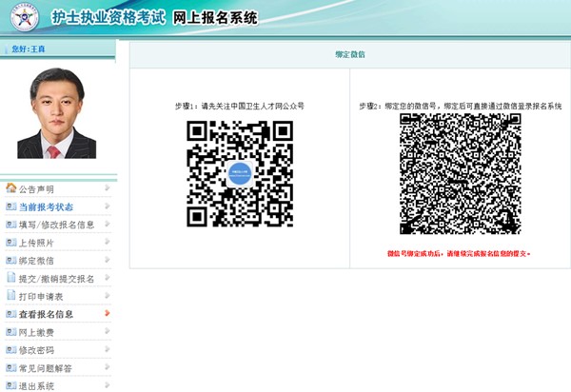This screenshot has height=392, width=571.
Task: Select 上传照片 in the sidebar
Action: coord(36,243)
